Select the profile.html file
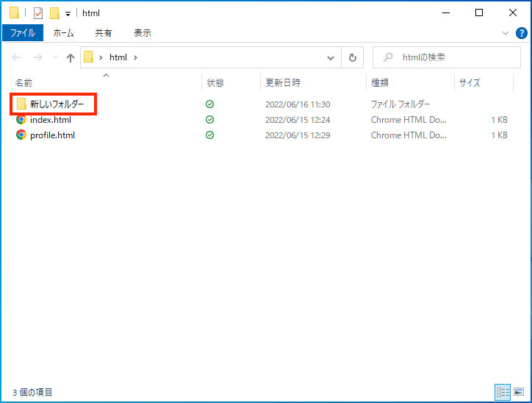The image size is (532, 403). (52, 135)
